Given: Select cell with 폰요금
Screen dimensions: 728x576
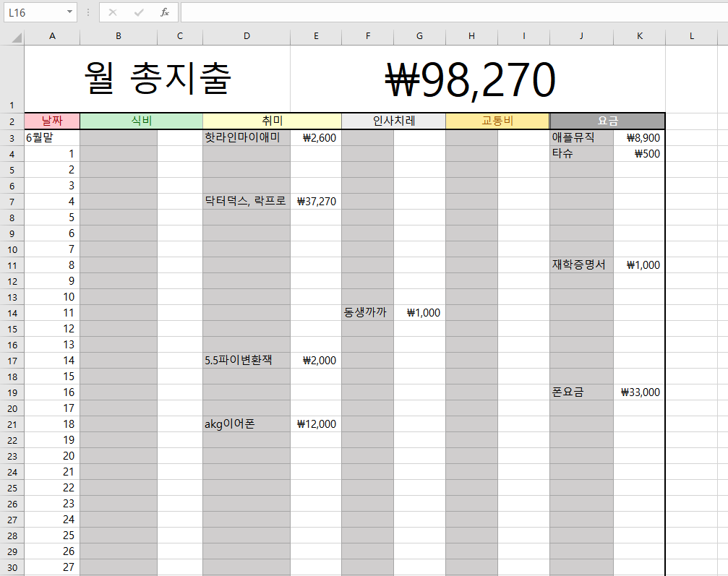Looking at the screenshot, I should coord(581,392).
